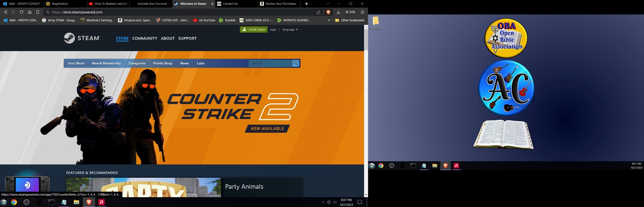
Task: Expand the hidden bookmarks overflow chevron
Action: [329, 20]
